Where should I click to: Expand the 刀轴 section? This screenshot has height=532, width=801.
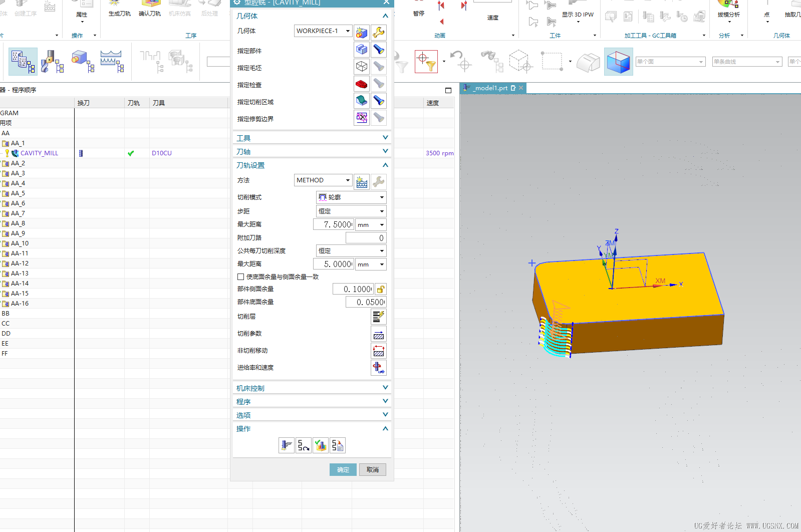(x=312, y=151)
